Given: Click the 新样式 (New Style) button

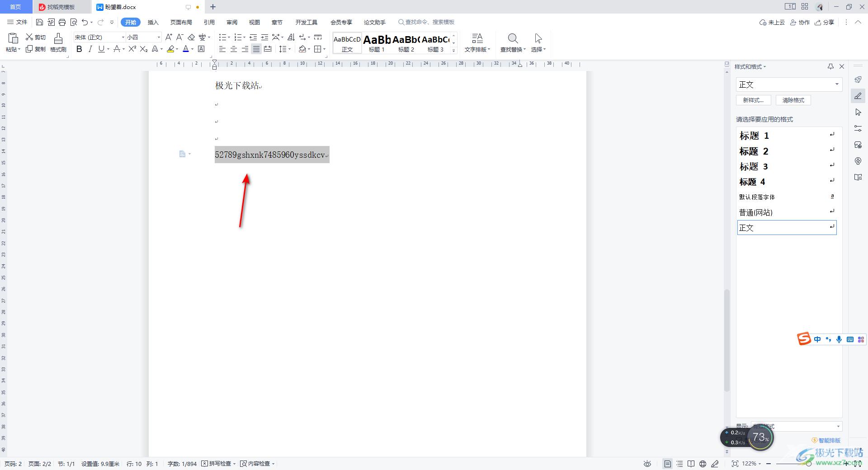Looking at the screenshot, I should click(x=753, y=100).
